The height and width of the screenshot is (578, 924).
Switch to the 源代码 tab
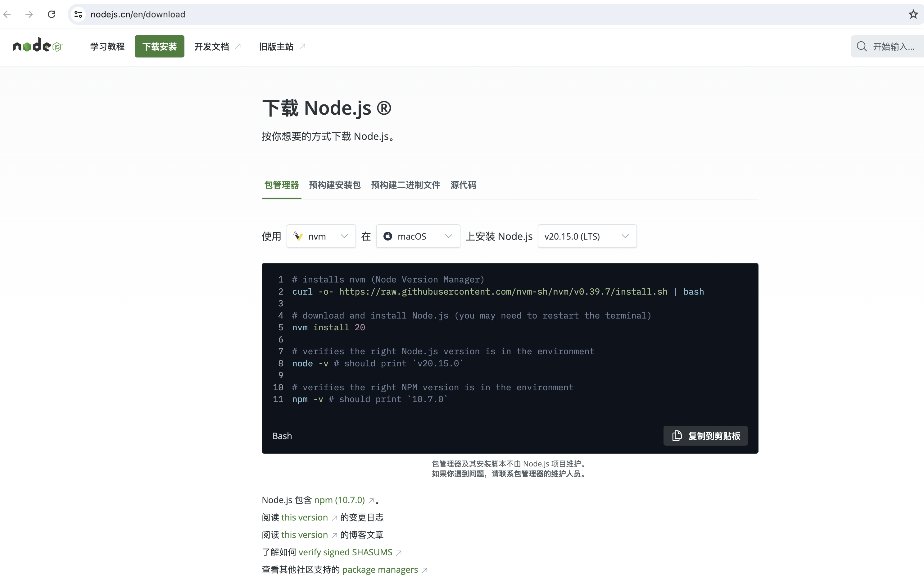pos(463,185)
